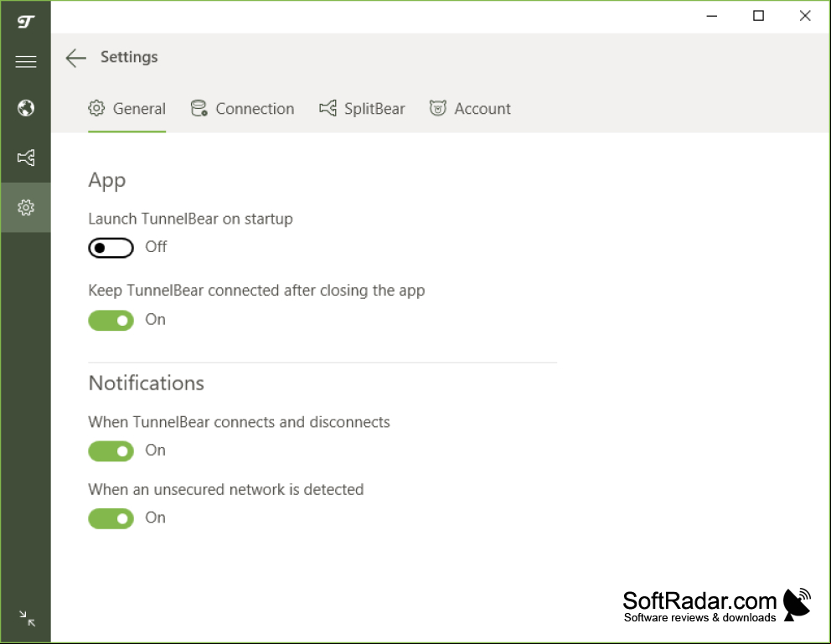
Task: Disable Keep TunnelBear connected after closing toggle
Action: point(111,321)
